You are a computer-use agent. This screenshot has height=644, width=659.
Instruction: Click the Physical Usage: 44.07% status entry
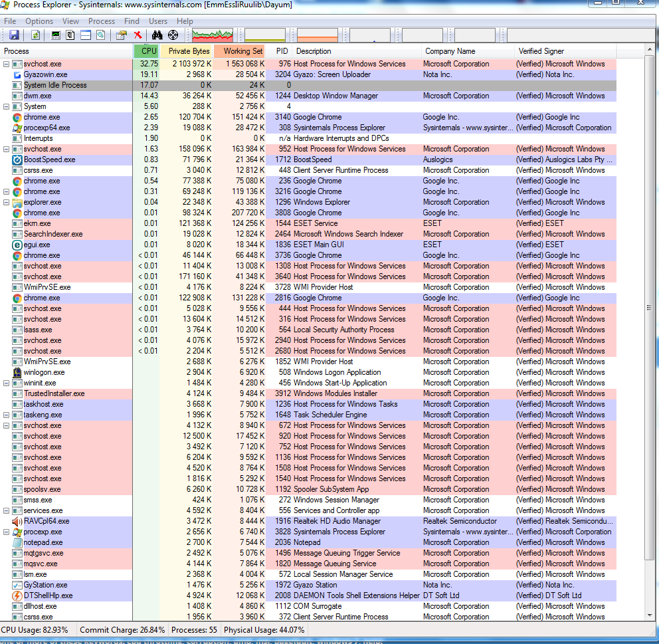click(264, 629)
